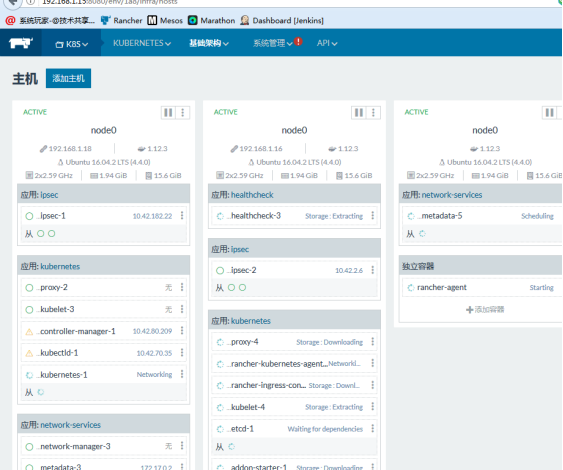The image size is (563, 470).
Task: Open actions menu for host 192.168.1.18
Action: [182, 113]
